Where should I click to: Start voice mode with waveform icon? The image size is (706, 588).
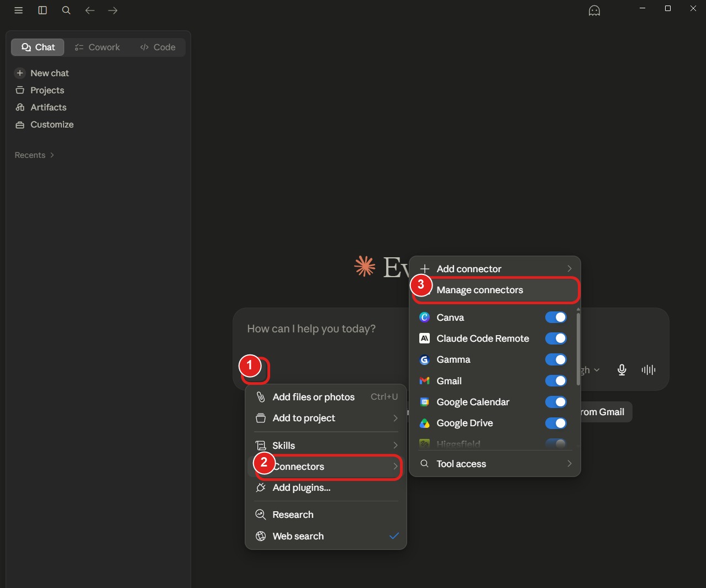click(x=649, y=370)
